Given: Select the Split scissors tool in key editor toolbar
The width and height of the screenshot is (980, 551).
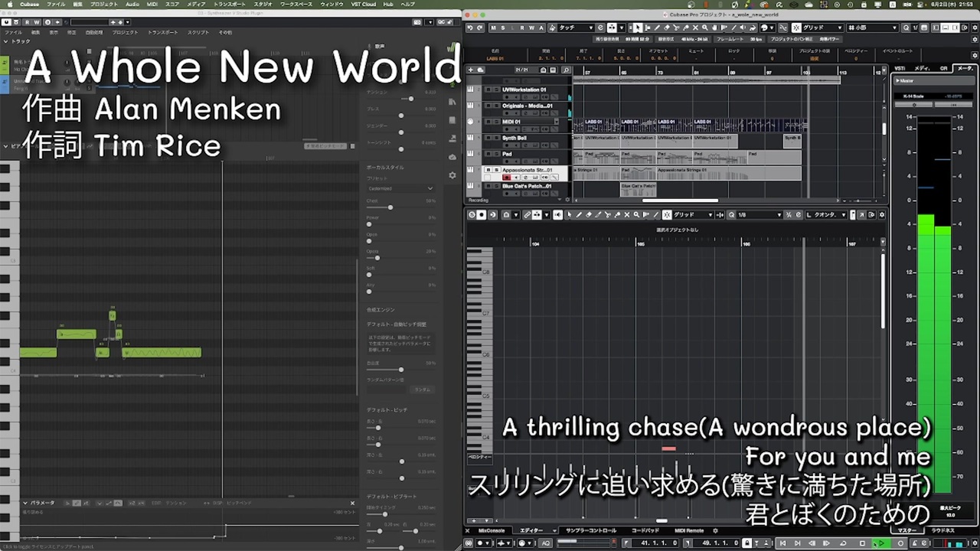Looking at the screenshot, I should 608,214.
